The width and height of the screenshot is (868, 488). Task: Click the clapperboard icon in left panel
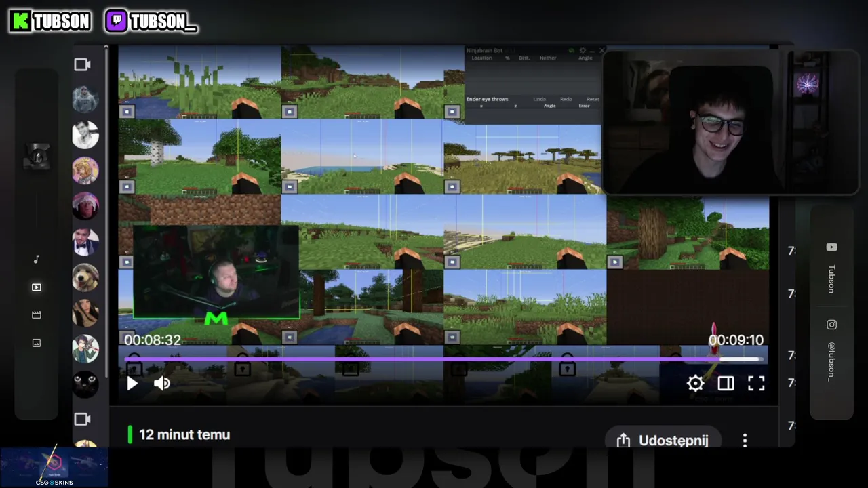[x=37, y=315]
